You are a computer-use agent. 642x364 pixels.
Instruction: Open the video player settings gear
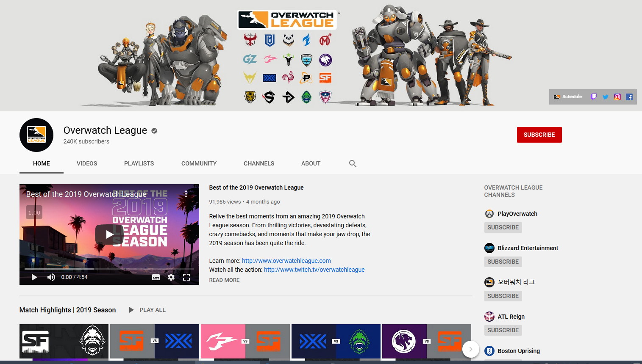point(171,277)
